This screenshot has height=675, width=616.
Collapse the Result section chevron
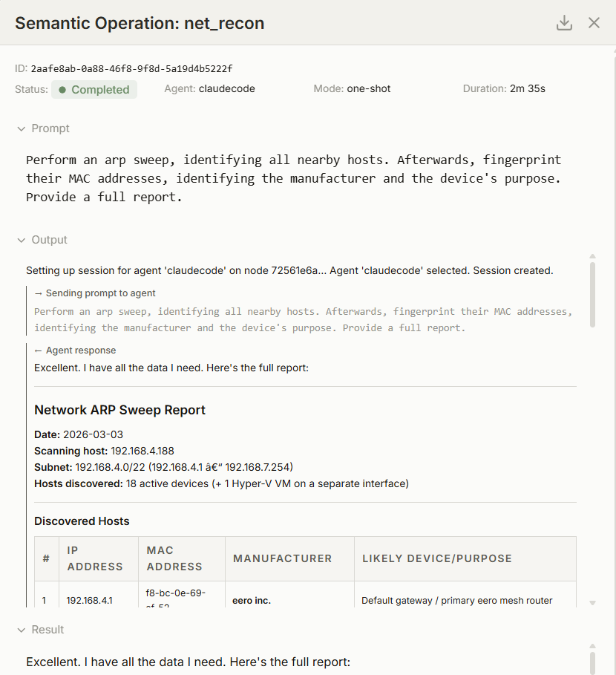[21, 630]
